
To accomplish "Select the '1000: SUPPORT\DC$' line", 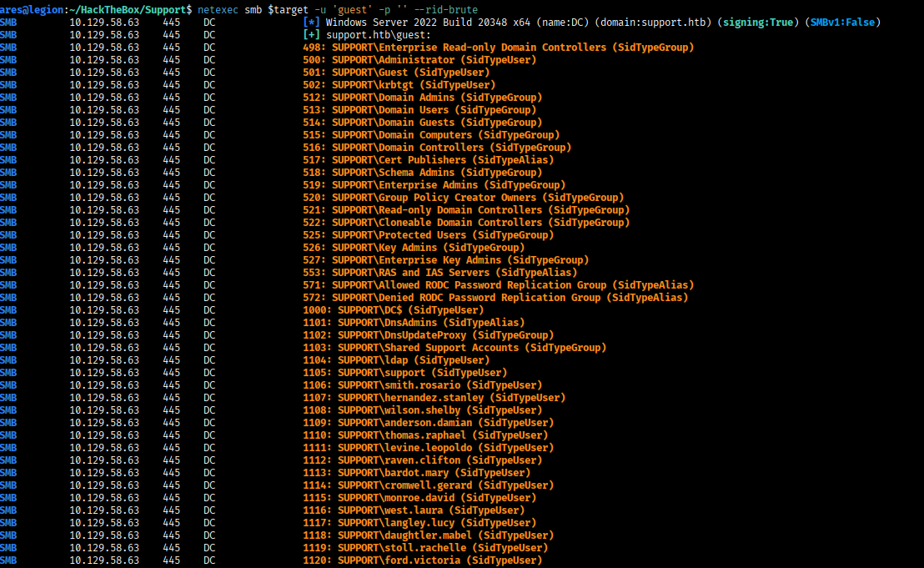I will (x=393, y=310).
